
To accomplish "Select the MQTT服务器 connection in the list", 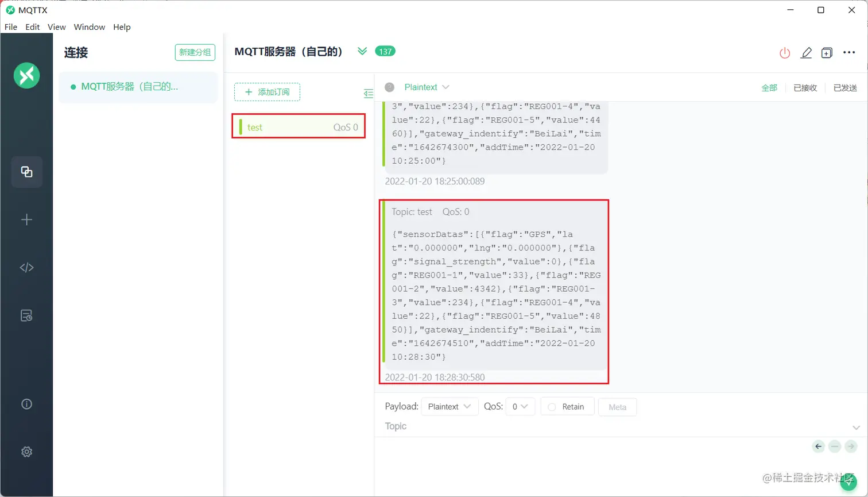I will click(x=138, y=87).
